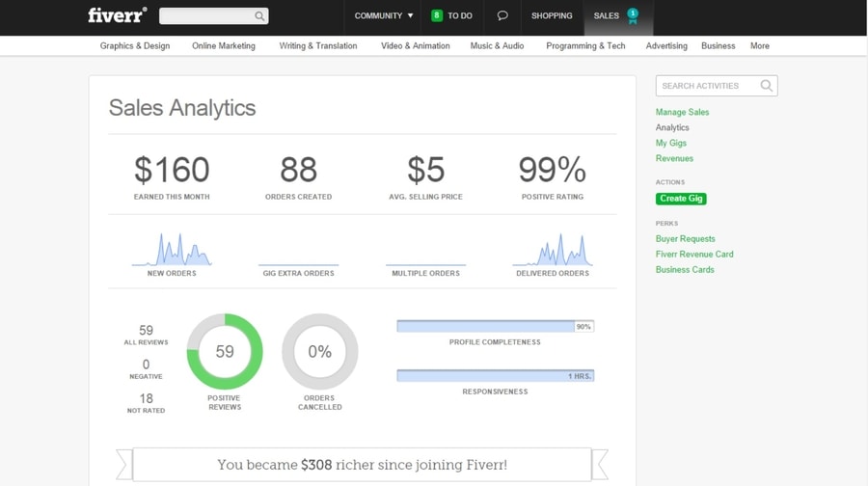Click the Sales ribbon notification badge
The image size is (868, 486).
click(633, 16)
